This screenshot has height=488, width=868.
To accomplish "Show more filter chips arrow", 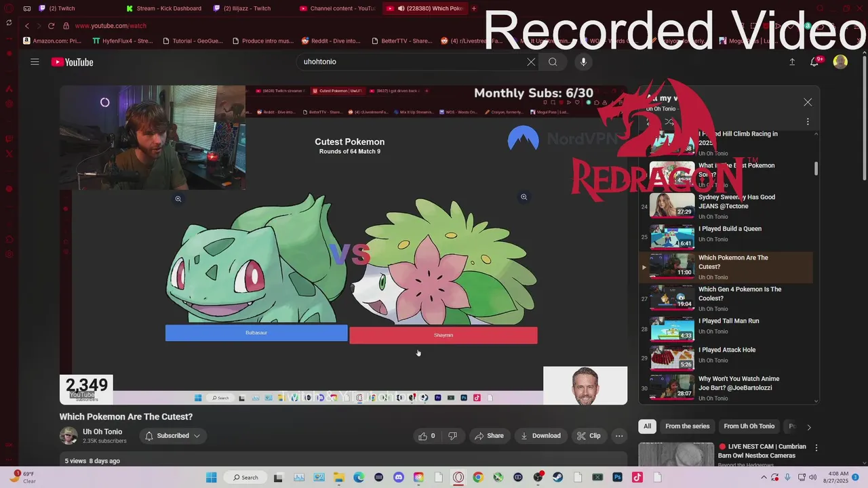I will coord(808,427).
